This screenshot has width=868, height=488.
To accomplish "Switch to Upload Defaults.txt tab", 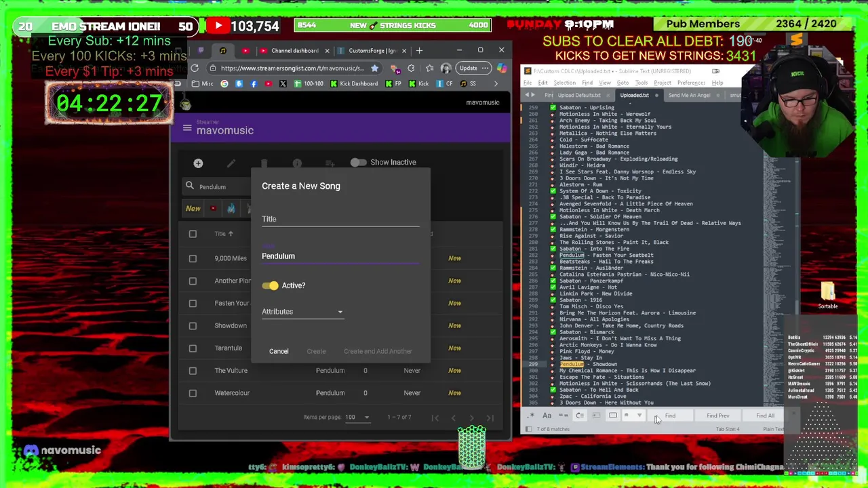I will click(578, 95).
